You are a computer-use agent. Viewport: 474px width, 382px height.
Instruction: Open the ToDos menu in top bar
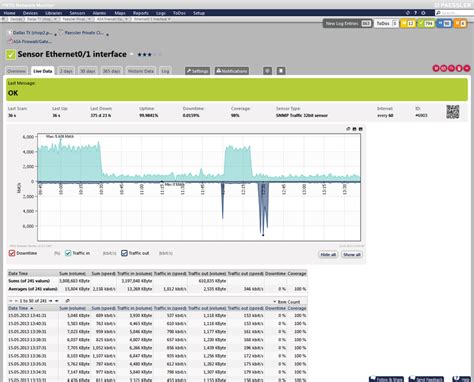pos(179,13)
